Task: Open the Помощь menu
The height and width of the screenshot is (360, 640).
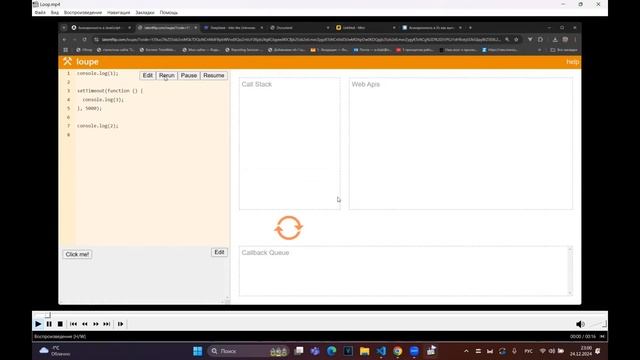Action: click(169, 13)
